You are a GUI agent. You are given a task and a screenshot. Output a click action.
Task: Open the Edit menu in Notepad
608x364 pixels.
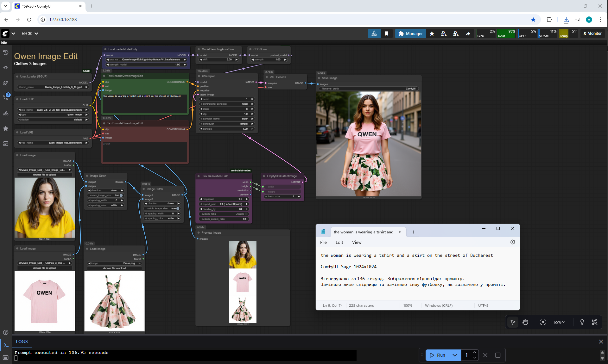(339, 242)
